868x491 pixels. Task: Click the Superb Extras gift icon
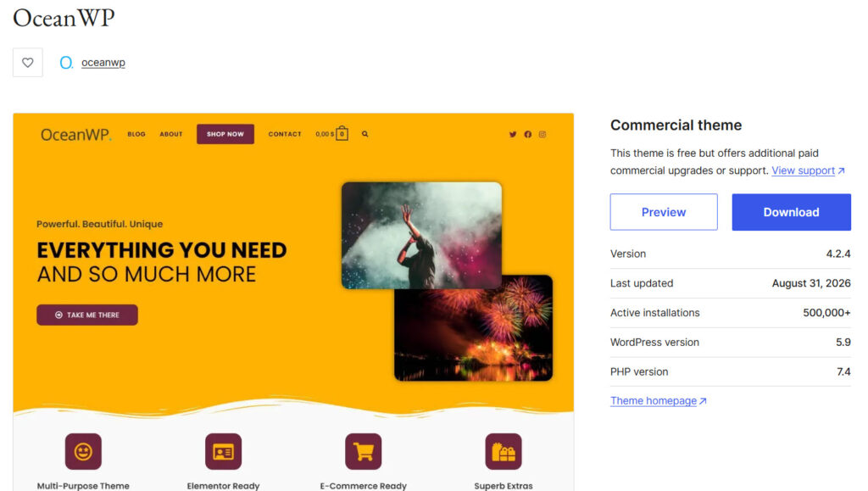[x=504, y=451]
